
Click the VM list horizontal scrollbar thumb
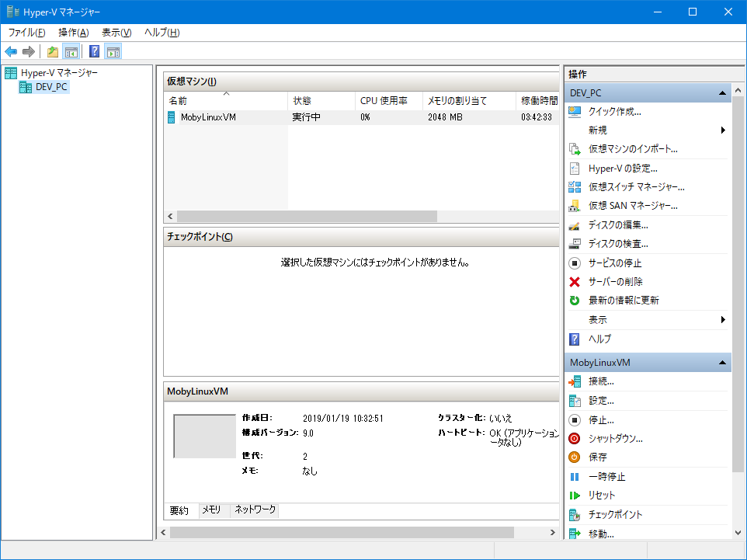pyautogui.click(x=307, y=217)
